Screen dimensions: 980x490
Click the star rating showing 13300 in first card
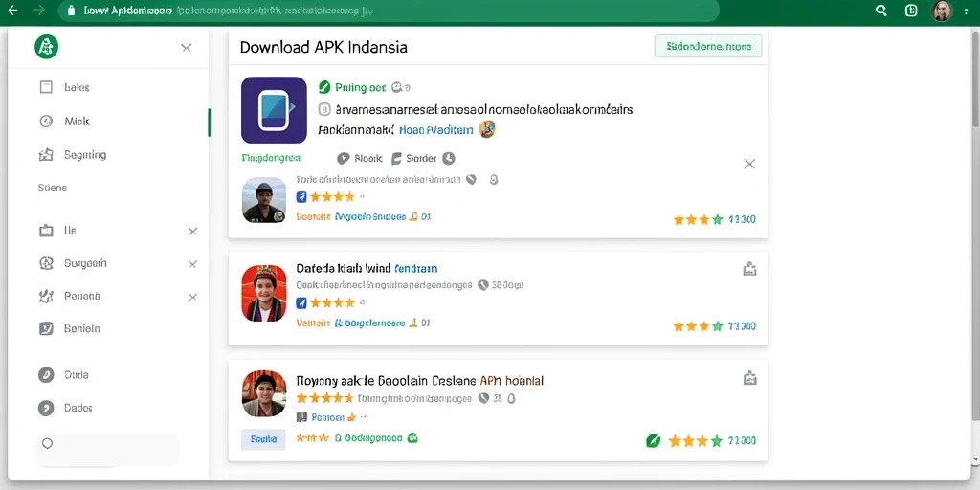click(714, 219)
